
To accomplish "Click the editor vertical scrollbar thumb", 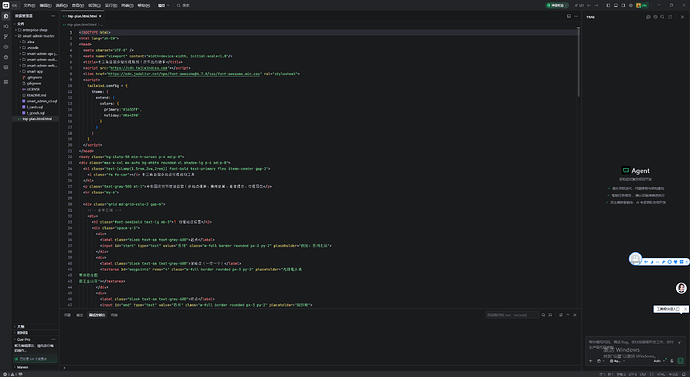I will 578,62.
